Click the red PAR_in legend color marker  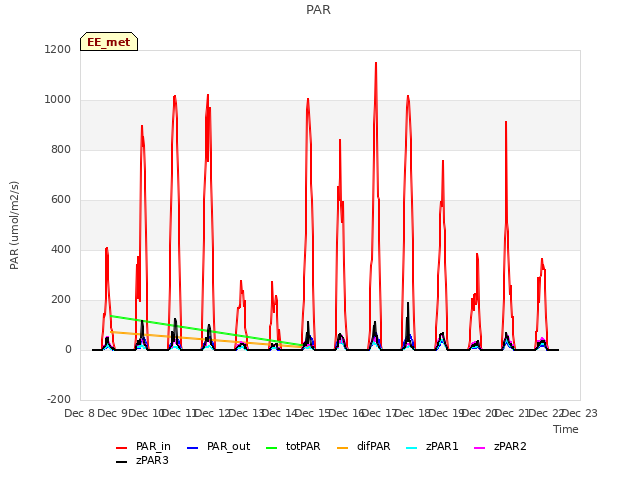pyautogui.click(x=122, y=448)
